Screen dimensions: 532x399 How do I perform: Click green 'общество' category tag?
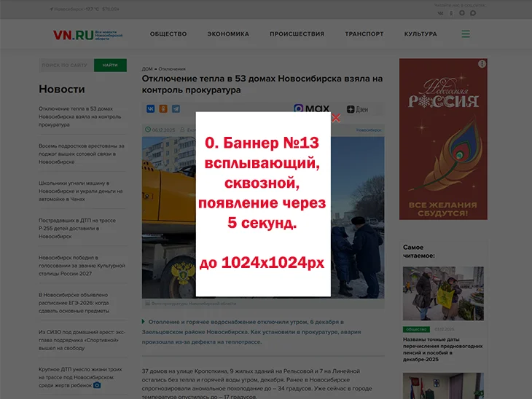tap(416, 330)
